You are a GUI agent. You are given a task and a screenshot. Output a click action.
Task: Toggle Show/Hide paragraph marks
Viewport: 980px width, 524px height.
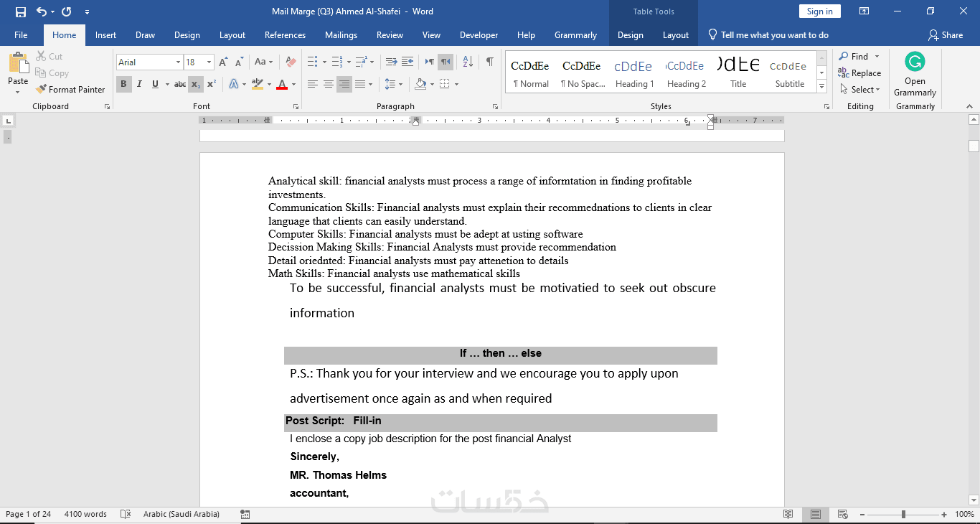click(x=489, y=62)
